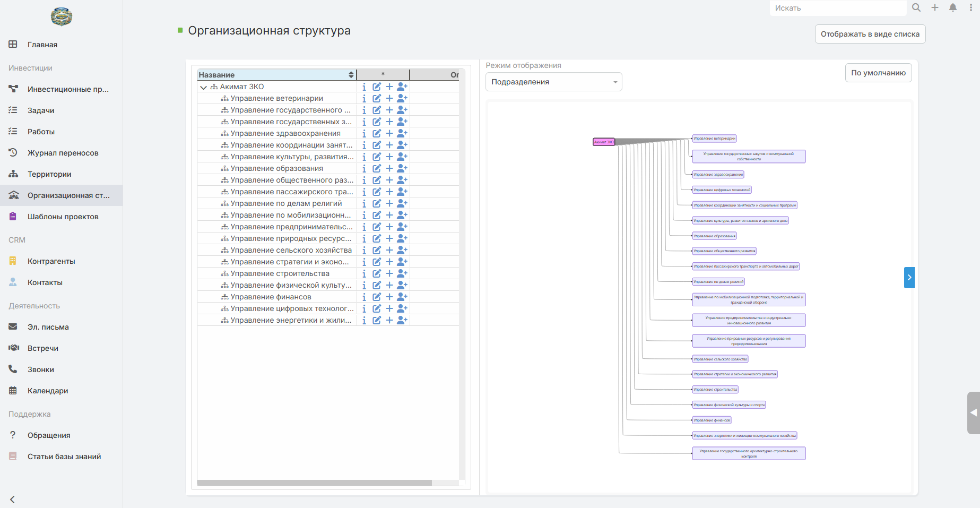Image resolution: width=980 pixels, height=508 pixels.
Task: Click the plus icon in top bar
Action: click(935, 7)
